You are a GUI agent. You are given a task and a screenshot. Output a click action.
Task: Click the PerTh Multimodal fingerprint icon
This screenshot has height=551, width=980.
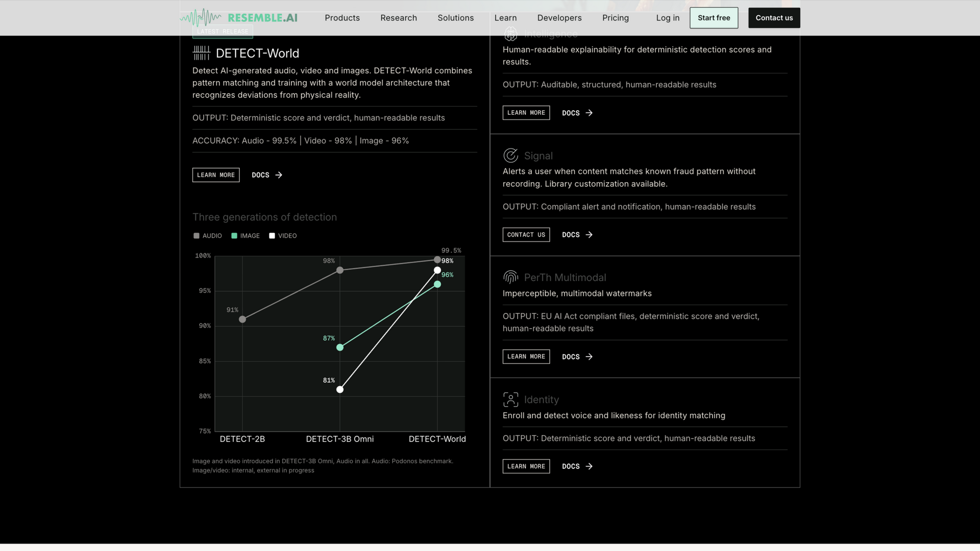click(x=510, y=278)
